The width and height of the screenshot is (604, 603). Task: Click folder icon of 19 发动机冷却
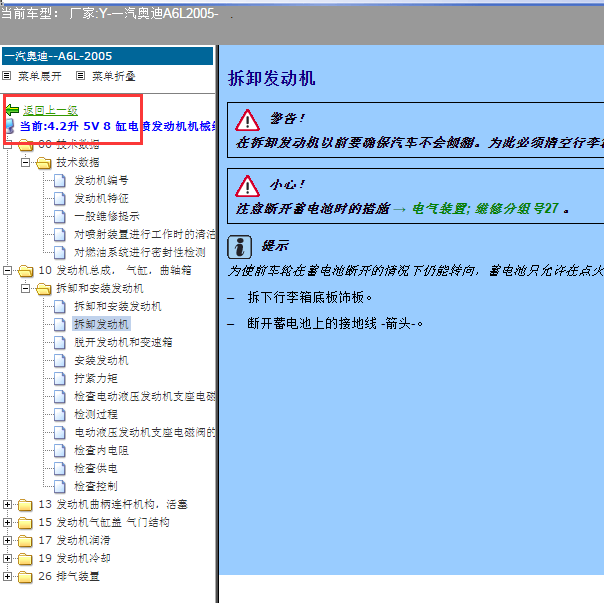coord(25,558)
